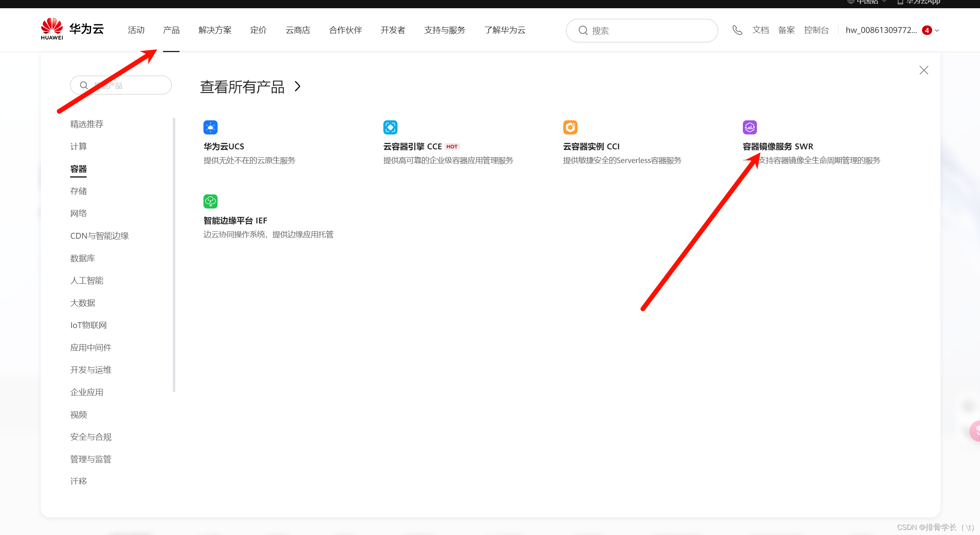Select the 管理与监管 category
The width and height of the screenshot is (980, 535).
[91, 459]
